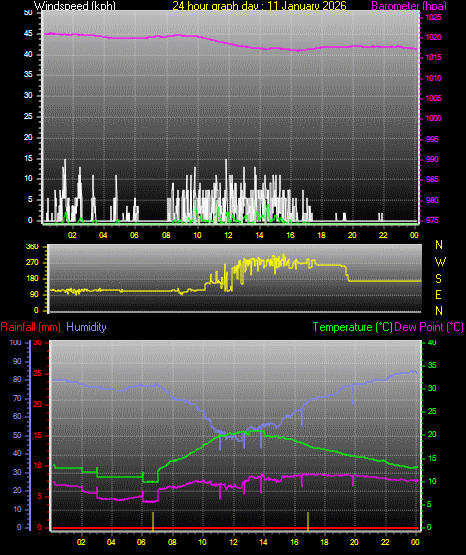Click the 24 hour graph day title
This screenshot has height=555, width=466.
(259, 5)
